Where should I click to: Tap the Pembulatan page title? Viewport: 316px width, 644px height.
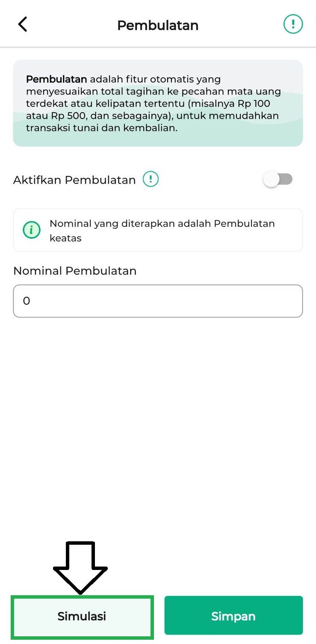pos(158,25)
